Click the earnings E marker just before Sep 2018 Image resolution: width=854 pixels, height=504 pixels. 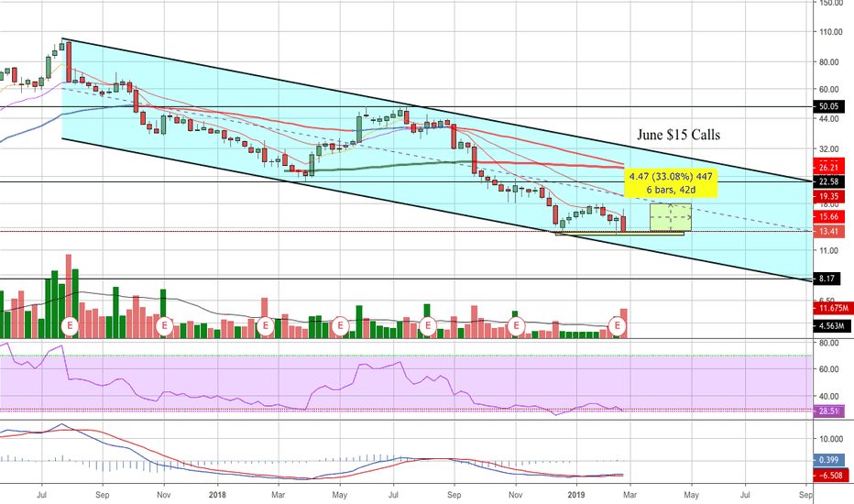click(x=428, y=327)
